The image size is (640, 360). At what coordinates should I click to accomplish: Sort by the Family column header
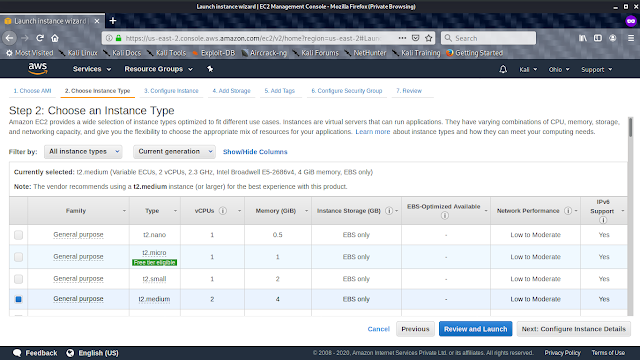78,211
